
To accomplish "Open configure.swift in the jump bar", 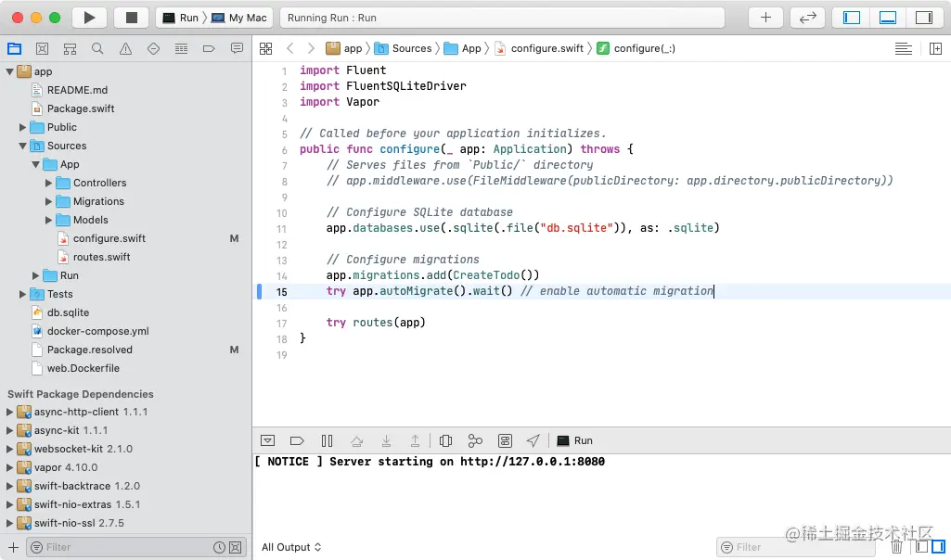I will [539, 48].
